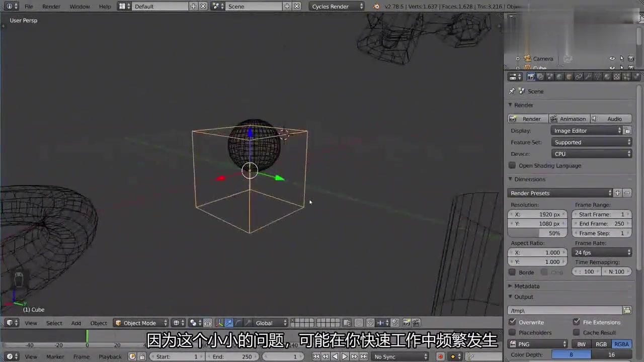The height and width of the screenshot is (362, 644).
Task: Open the Feature Set Supported dropdown
Action: click(591, 142)
